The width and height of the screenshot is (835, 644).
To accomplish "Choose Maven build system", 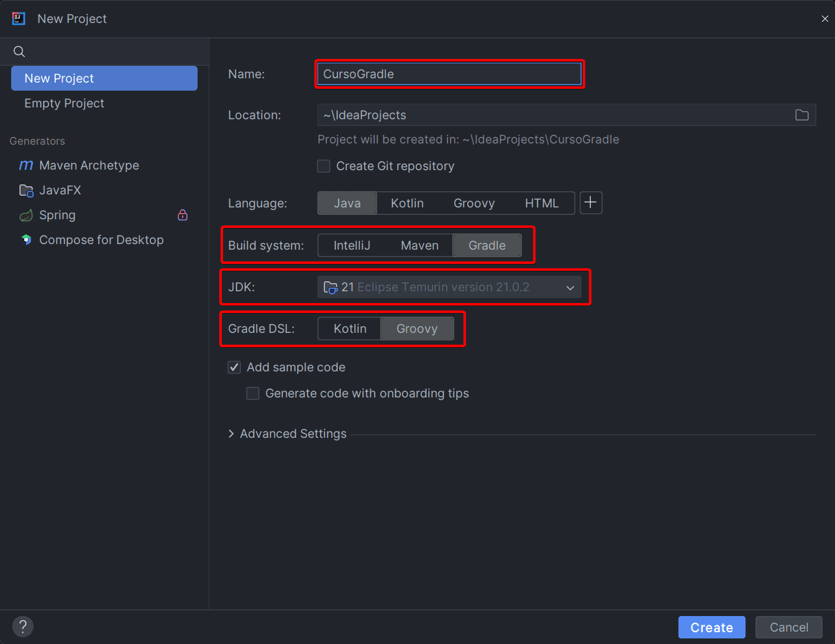I will [419, 245].
